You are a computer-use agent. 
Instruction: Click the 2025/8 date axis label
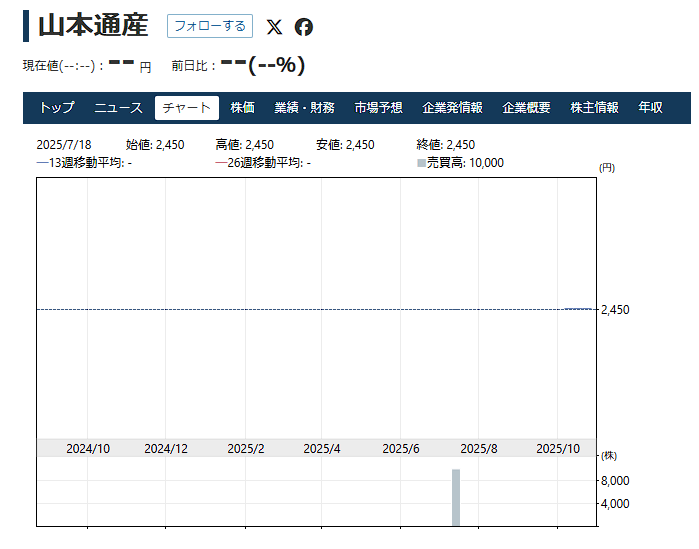pos(479,448)
